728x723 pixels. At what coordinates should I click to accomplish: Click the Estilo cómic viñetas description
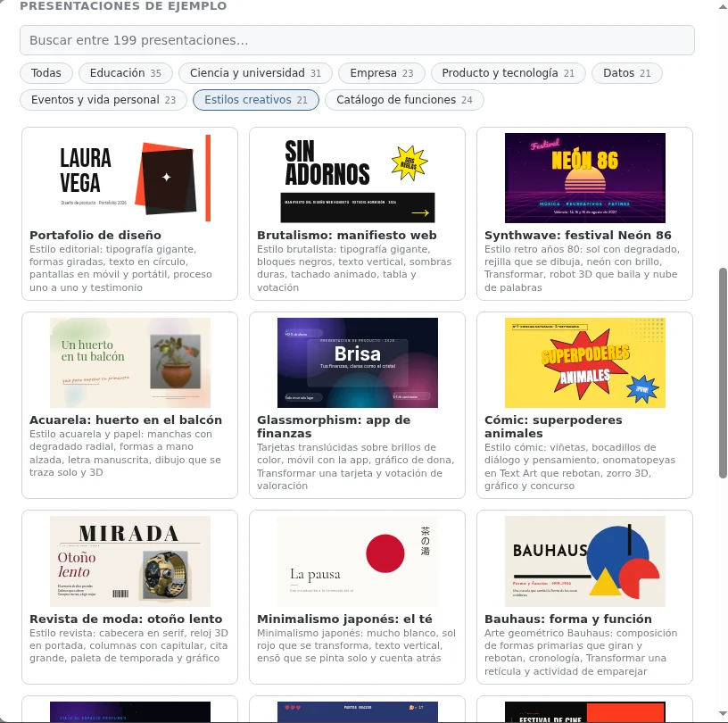(580, 467)
